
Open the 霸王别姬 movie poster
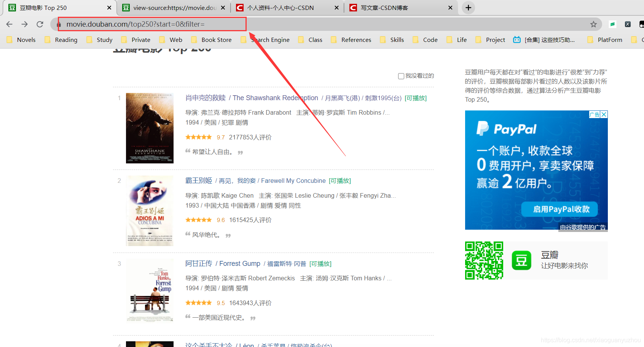click(150, 211)
